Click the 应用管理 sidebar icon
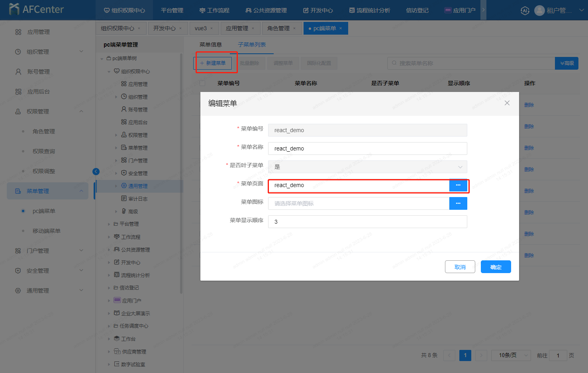Image resolution: width=588 pixels, height=373 pixels. pyautogui.click(x=18, y=32)
